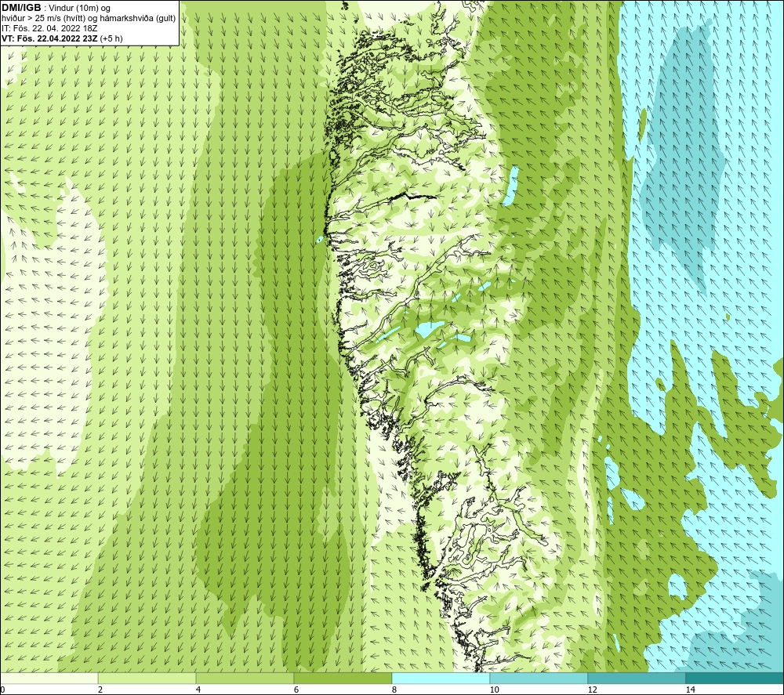The width and height of the screenshot is (784, 695).
Task: Click the 8–10 m/s light cyan legend swatch
Action: coord(441,678)
